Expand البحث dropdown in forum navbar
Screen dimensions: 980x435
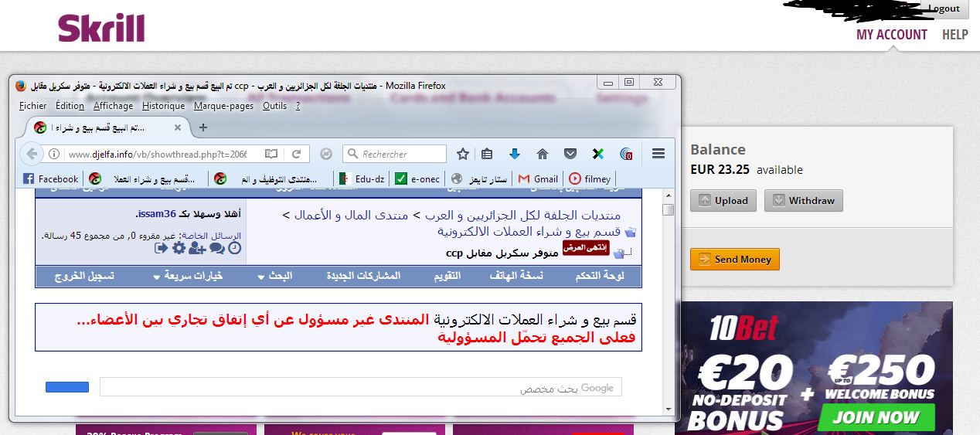point(274,276)
